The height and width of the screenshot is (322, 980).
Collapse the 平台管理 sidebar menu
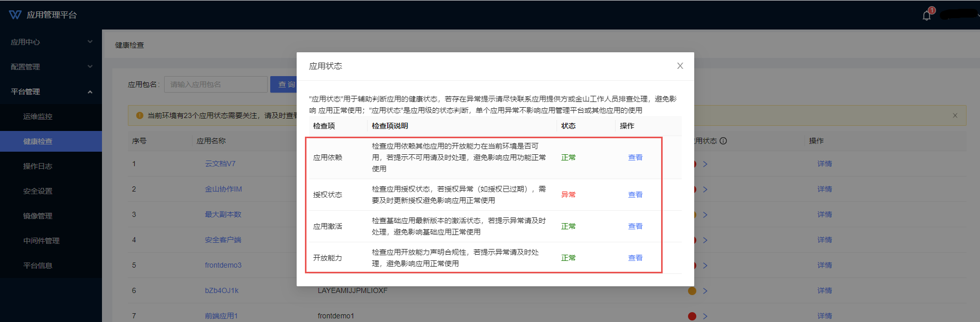pyautogui.click(x=51, y=92)
